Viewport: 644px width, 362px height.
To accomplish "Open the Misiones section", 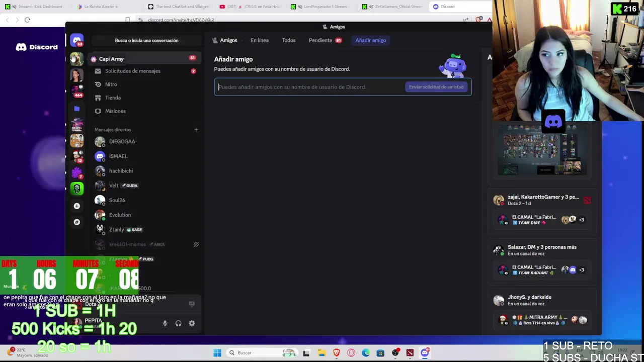I will [x=145, y=111].
